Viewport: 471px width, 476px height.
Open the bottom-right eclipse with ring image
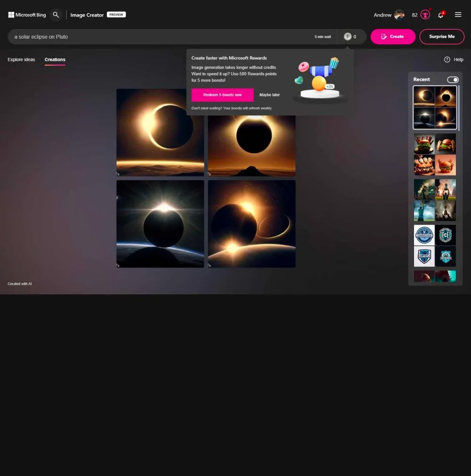coord(252,224)
